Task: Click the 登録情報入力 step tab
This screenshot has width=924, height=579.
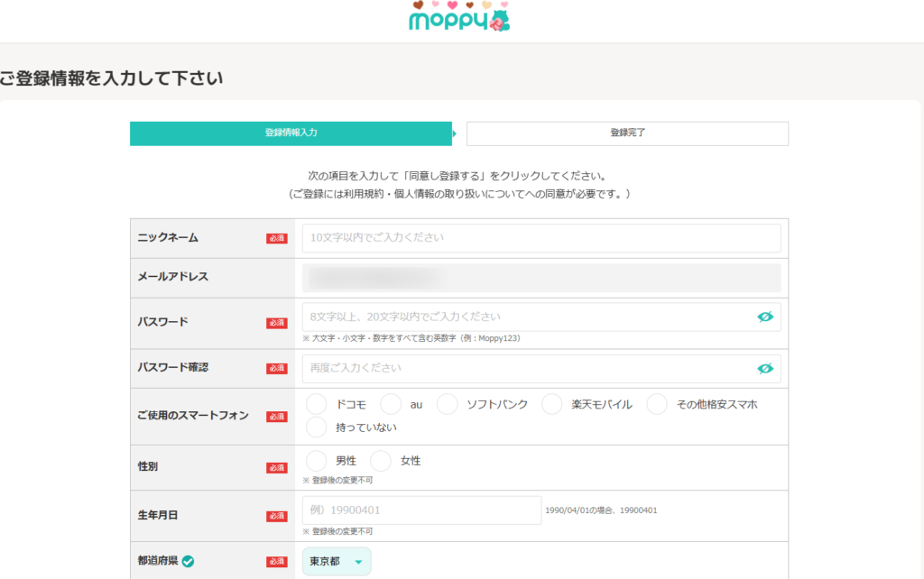Action: point(291,133)
